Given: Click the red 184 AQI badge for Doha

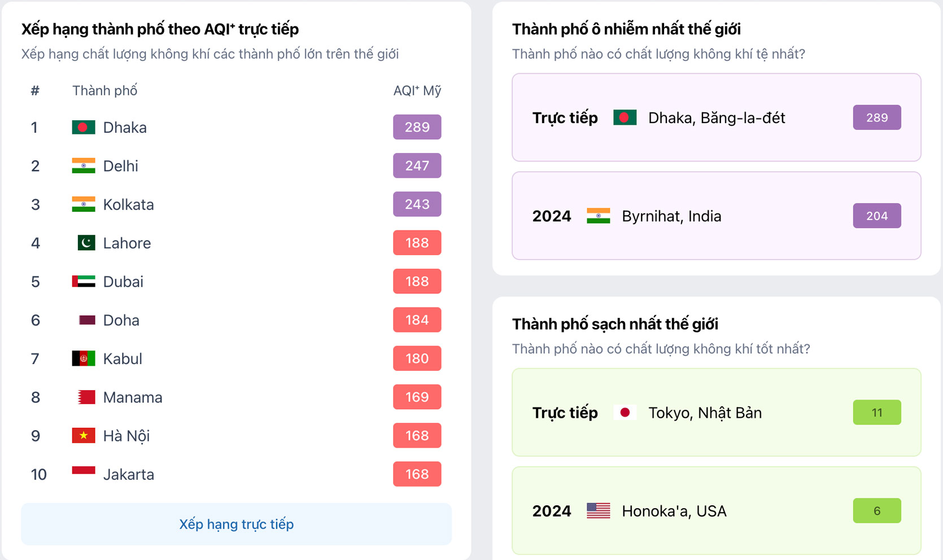Looking at the screenshot, I should tap(417, 320).
